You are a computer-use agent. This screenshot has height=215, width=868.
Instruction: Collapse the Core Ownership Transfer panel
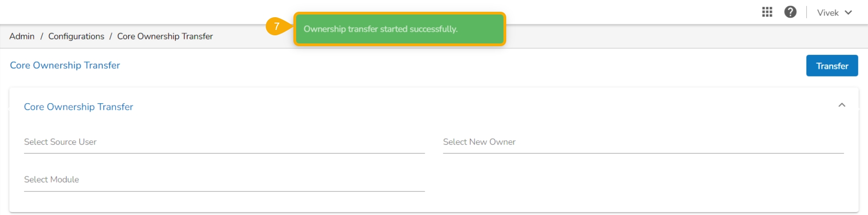(842, 105)
